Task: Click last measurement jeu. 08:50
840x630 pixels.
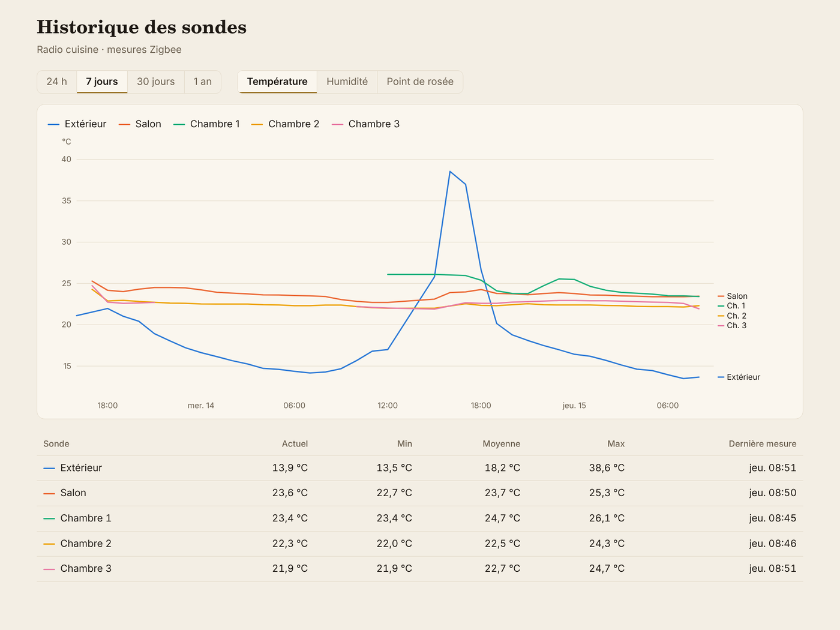Action: pyautogui.click(x=773, y=493)
